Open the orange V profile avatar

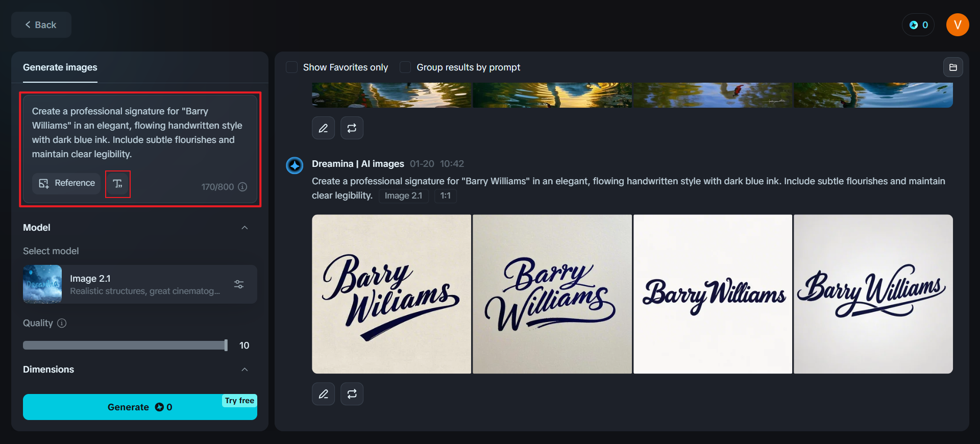click(x=957, y=25)
